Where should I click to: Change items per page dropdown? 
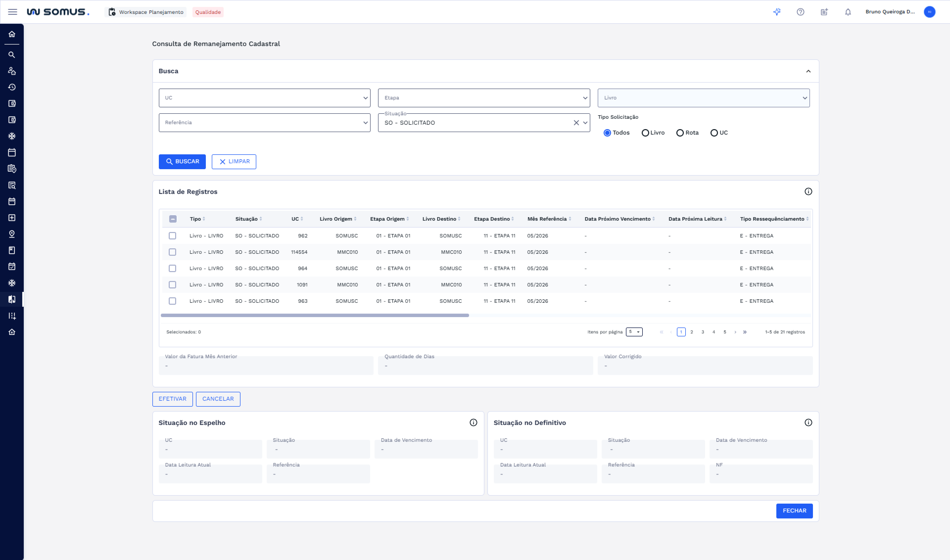pyautogui.click(x=634, y=332)
